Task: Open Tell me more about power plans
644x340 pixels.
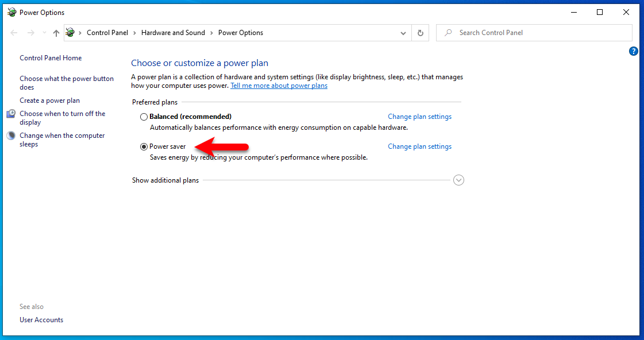Action: 279,86
